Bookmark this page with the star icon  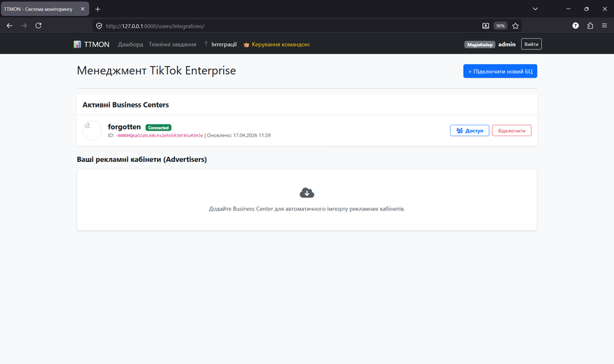click(516, 26)
